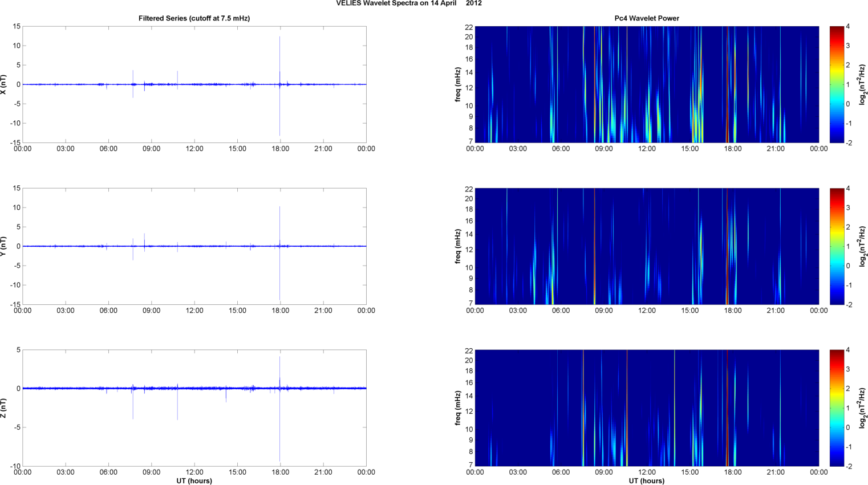This screenshot has height=485, width=868.
Task: Click 'UT (hours)' label under the Z series plot
Action: point(194,480)
